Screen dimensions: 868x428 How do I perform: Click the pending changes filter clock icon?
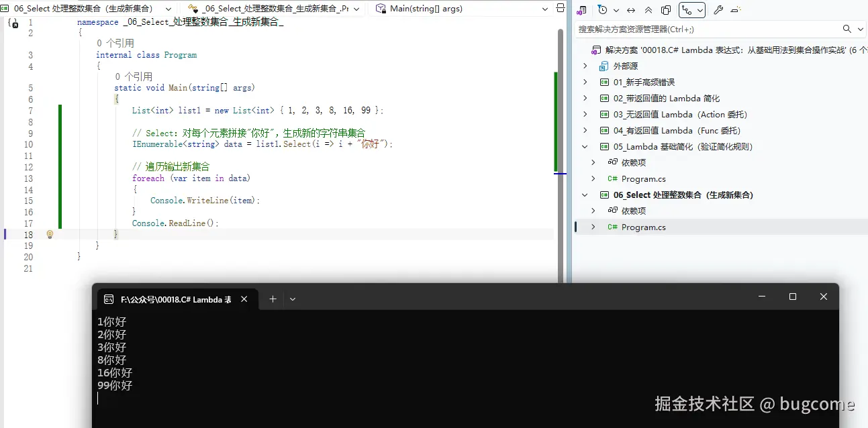coord(602,10)
